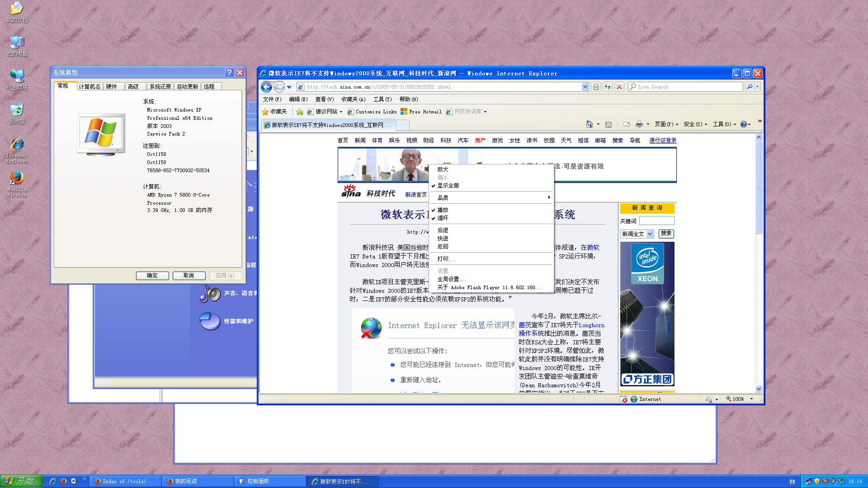Click the Print icon in command bar
The image size is (868, 488).
[x=639, y=124]
